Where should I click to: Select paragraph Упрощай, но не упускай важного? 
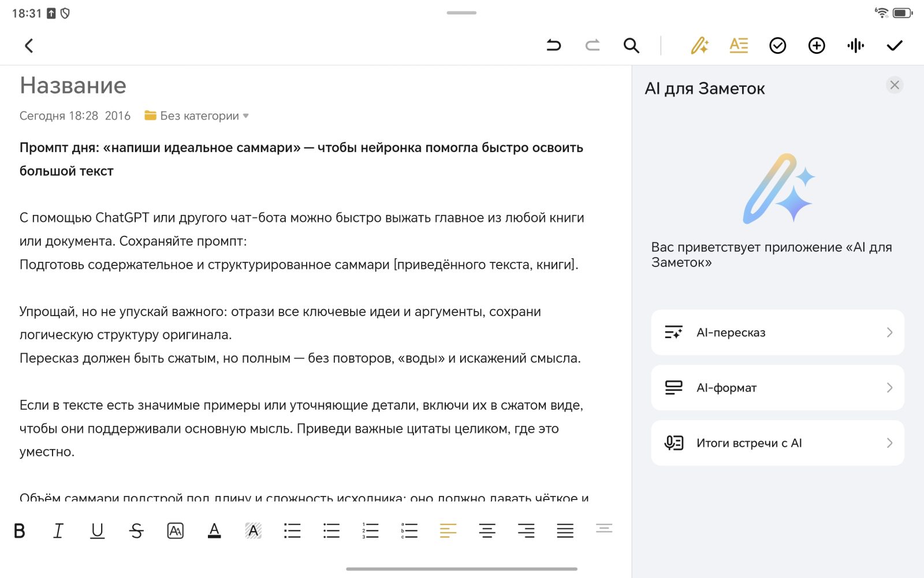(280, 323)
